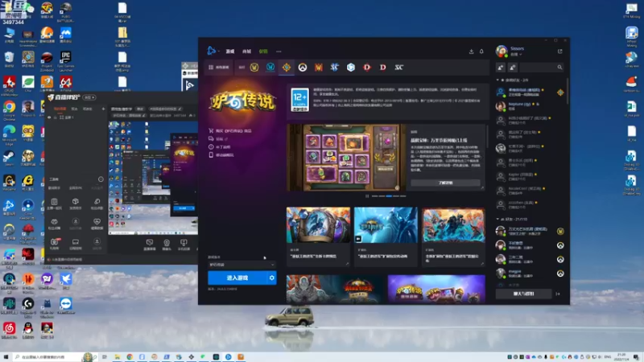Image resolution: width=644 pixels, height=362 pixels.
Task: Open the All Games grid button
Action: click(x=218, y=68)
